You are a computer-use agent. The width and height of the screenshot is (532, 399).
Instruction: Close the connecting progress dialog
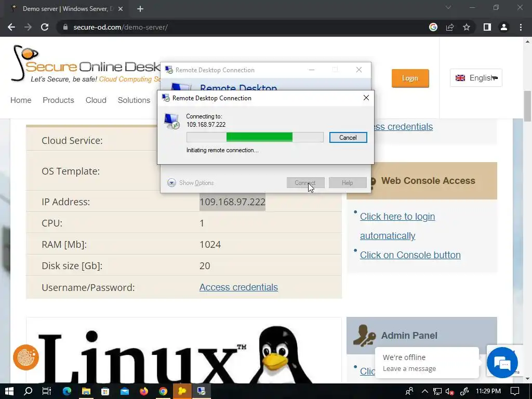(x=366, y=98)
